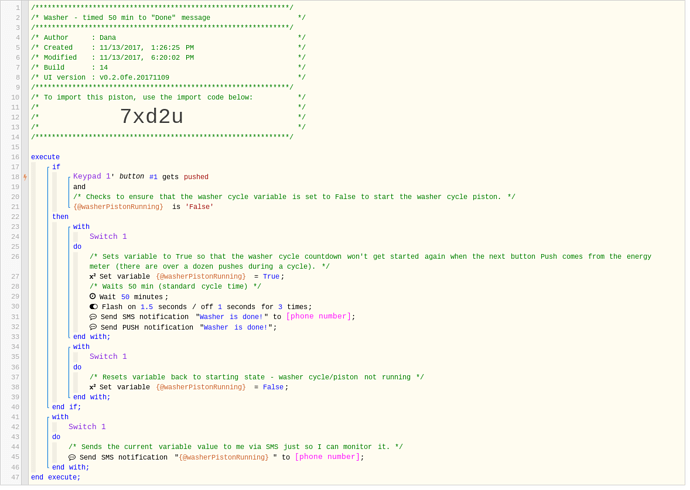Select the Keypad 1 device in the condition

pos(93,176)
